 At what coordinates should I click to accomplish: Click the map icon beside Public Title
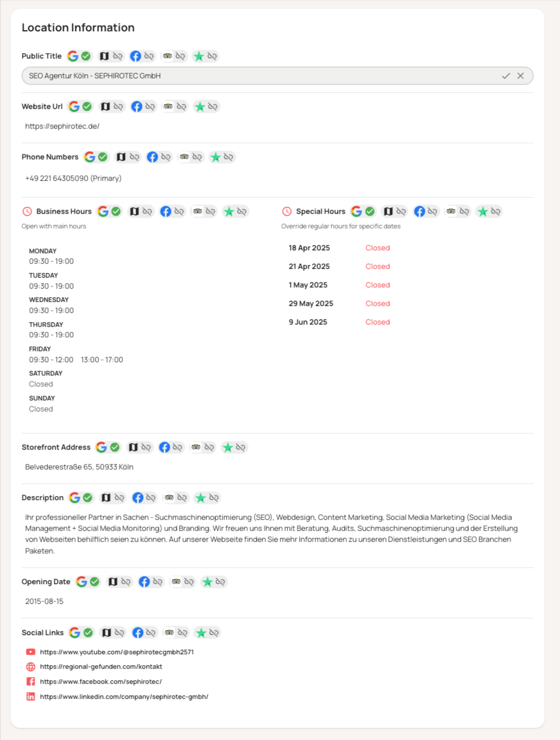[104, 56]
